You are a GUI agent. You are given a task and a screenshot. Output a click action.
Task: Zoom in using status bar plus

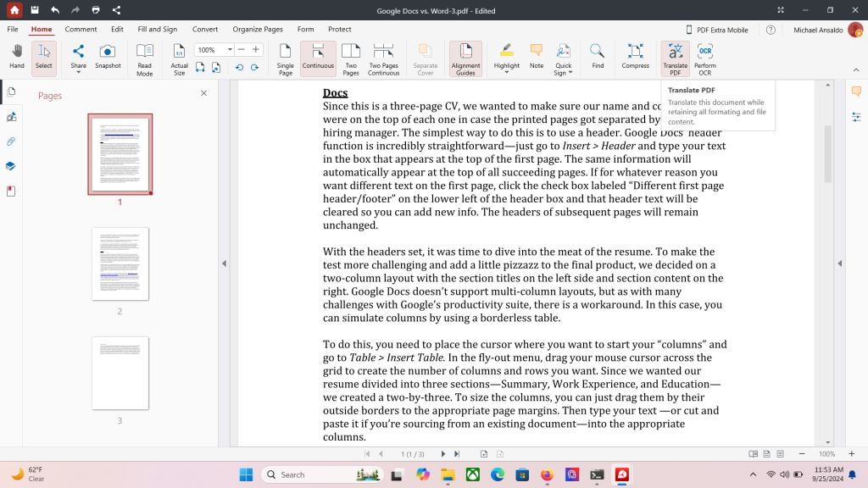pyautogui.click(x=851, y=454)
